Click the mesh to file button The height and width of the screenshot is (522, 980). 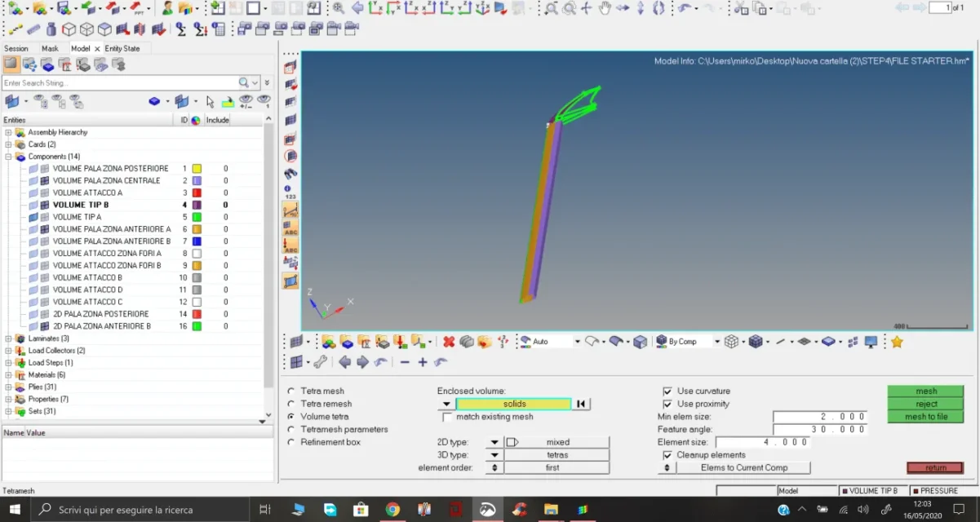click(x=926, y=417)
